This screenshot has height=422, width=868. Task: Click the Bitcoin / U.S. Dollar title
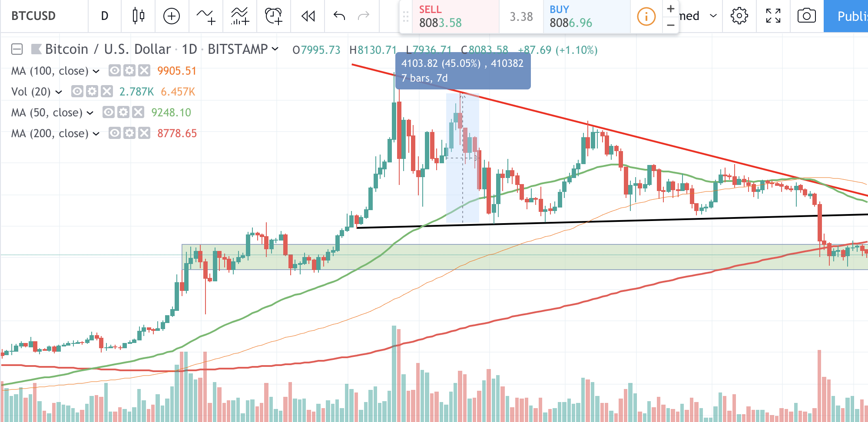(x=108, y=49)
